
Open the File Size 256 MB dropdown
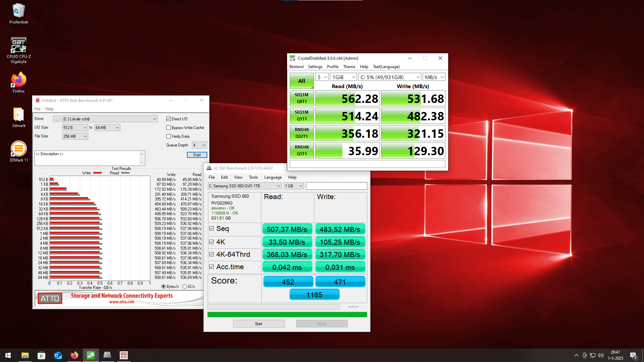coord(75,136)
